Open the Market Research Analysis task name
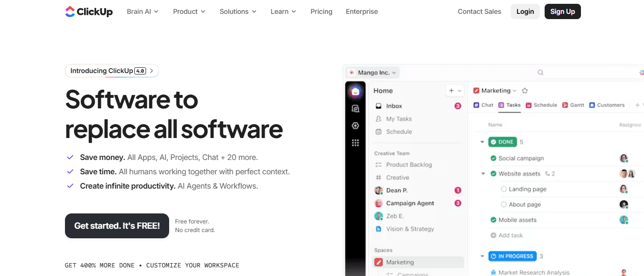Screen dimensions: 644x276 [534, 273]
